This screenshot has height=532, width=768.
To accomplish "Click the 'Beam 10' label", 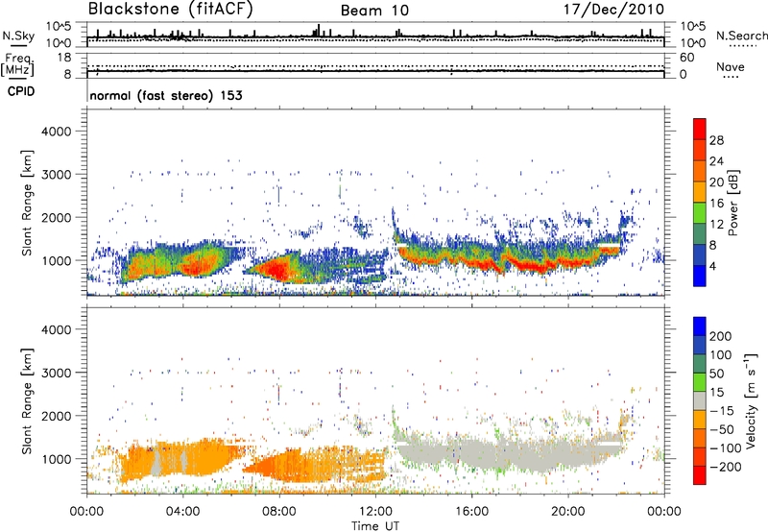I will 374,11.
